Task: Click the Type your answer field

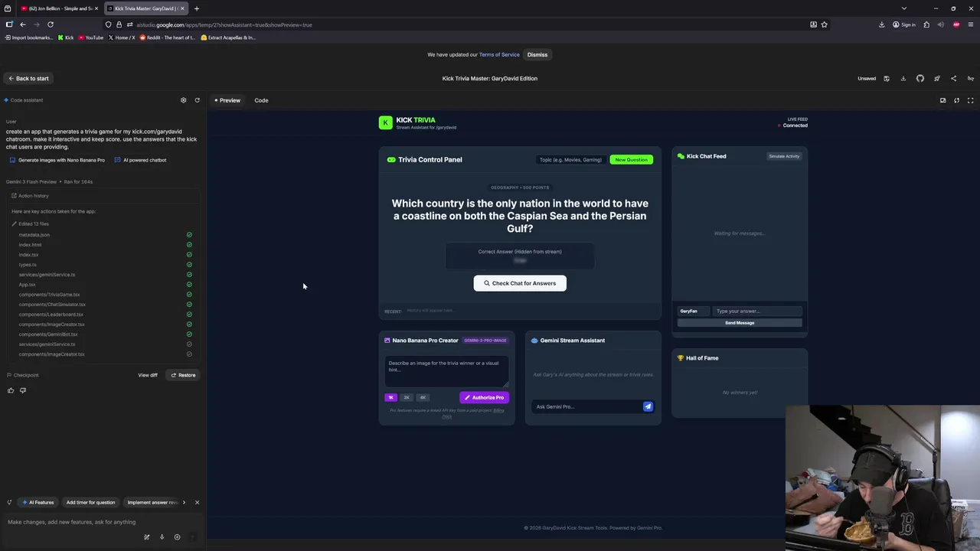Action: (757, 311)
